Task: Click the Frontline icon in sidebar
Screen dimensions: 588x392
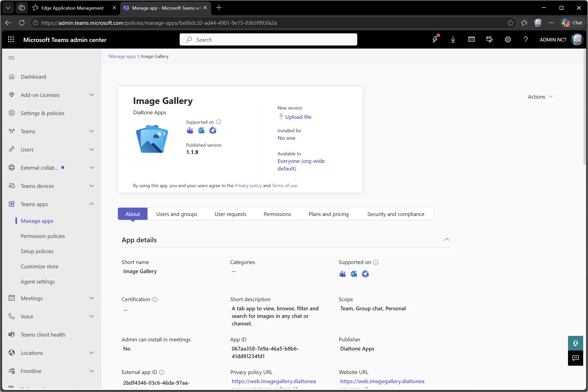Action: tap(12, 371)
